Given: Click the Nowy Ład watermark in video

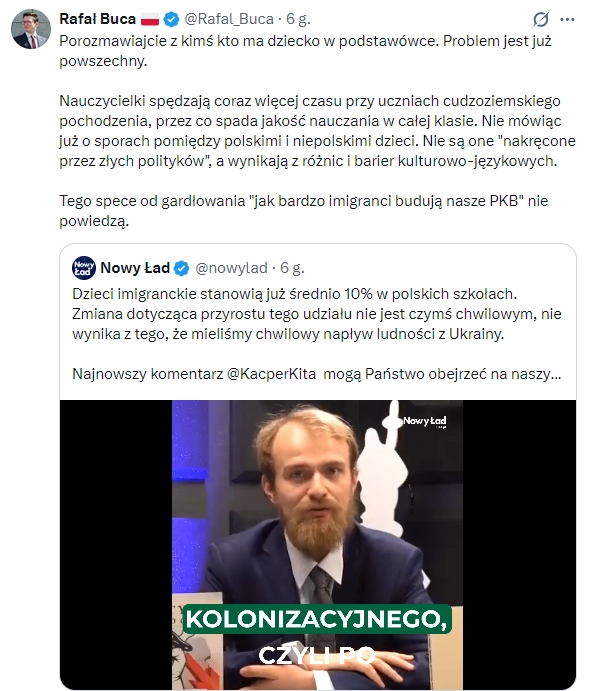Looking at the screenshot, I should tap(424, 421).
